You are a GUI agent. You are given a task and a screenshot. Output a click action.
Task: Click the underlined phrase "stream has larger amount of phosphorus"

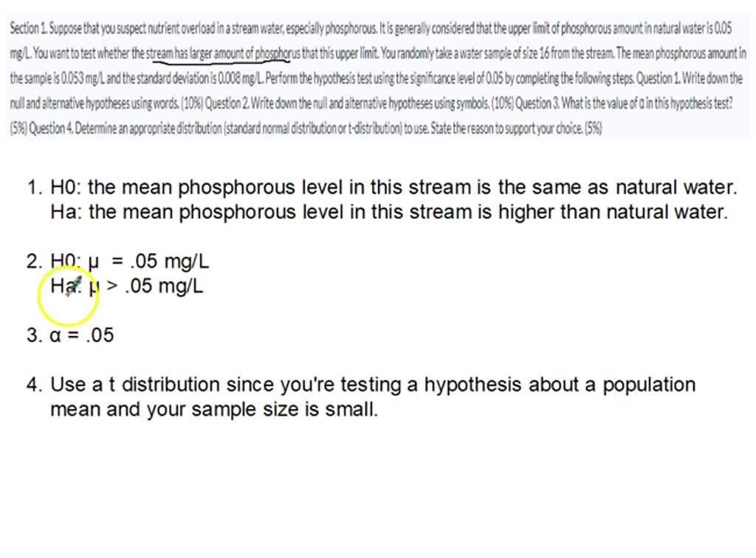coord(218,54)
